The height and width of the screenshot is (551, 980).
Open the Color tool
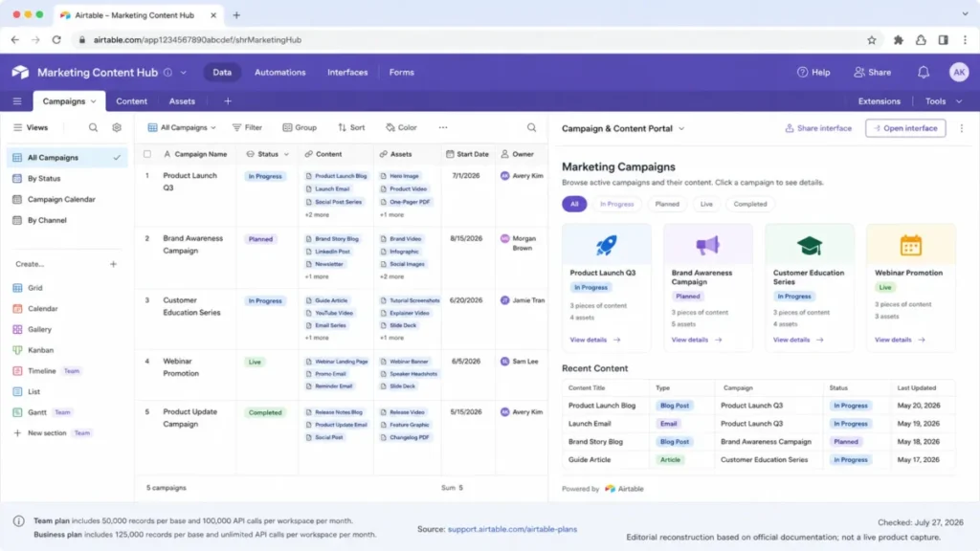[x=401, y=127]
